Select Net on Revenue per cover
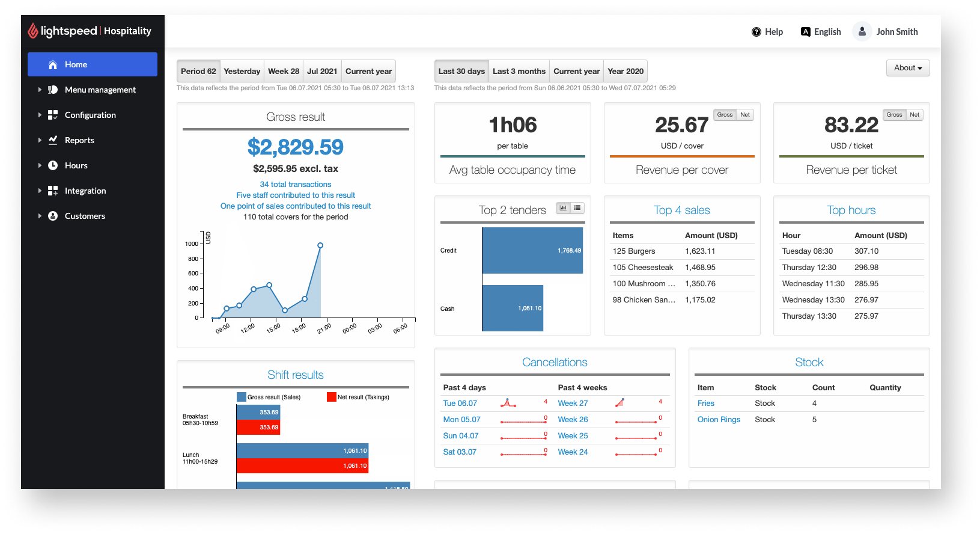The image size is (980, 534). click(x=745, y=115)
